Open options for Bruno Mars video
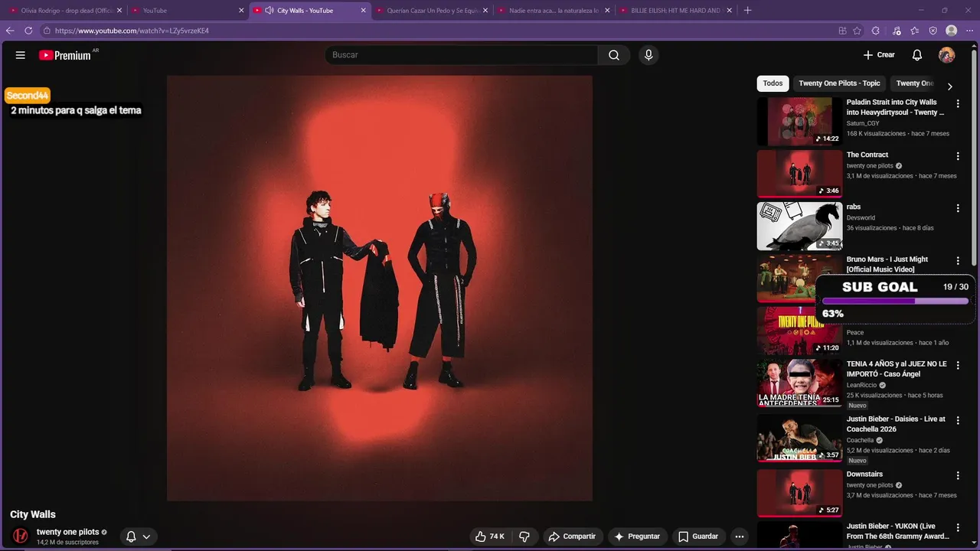The height and width of the screenshot is (551, 980). click(958, 261)
